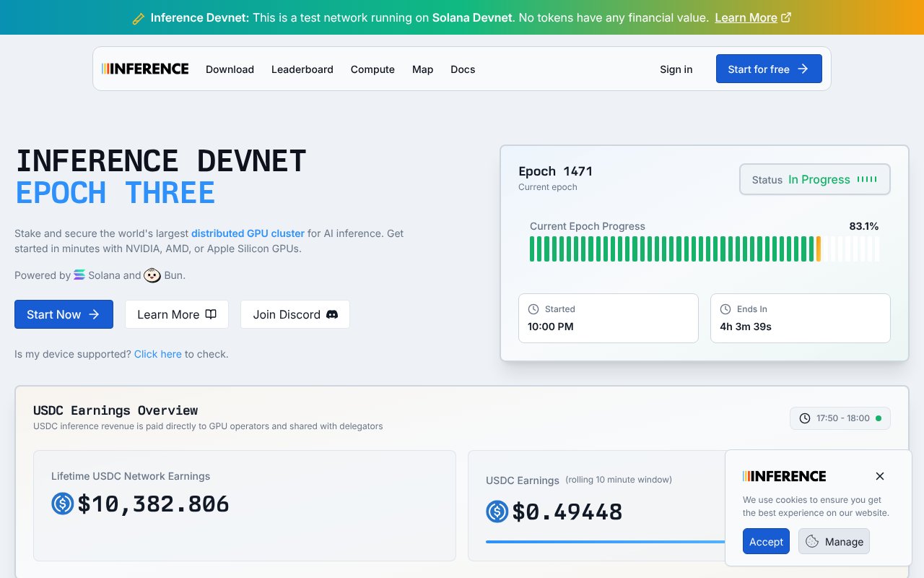Click the clock icon beside the 17:50 - 18:00 window
The width and height of the screenshot is (924, 578).
[804, 418]
